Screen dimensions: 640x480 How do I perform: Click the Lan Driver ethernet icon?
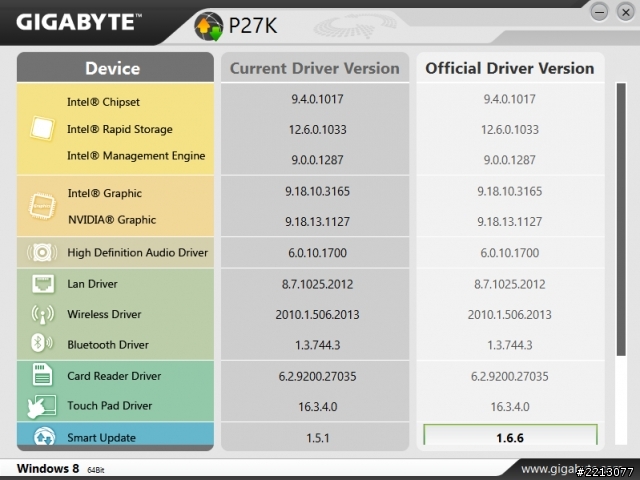pyautogui.click(x=43, y=284)
